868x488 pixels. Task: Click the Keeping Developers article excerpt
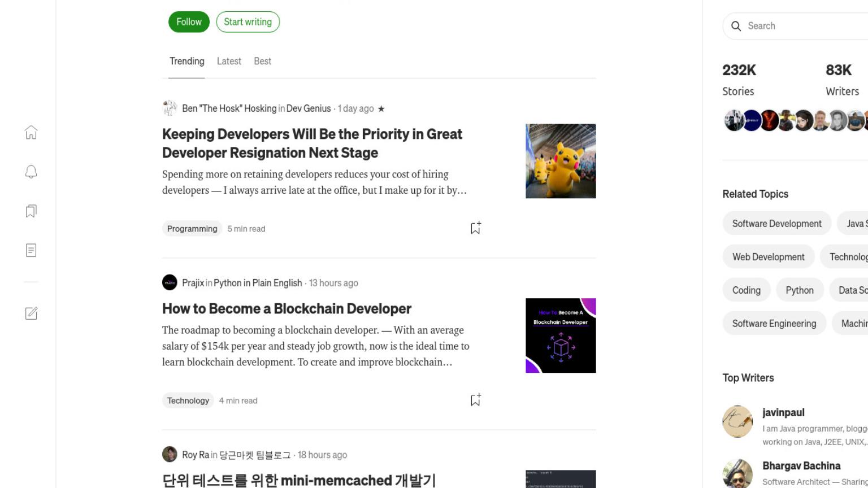pyautogui.click(x=315, y=182)
